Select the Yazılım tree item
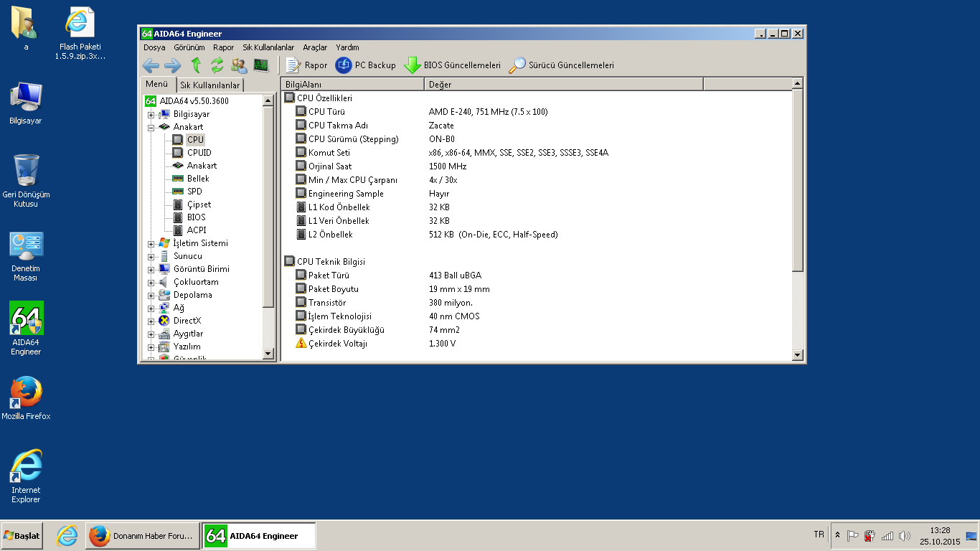This screenshot has width=980, height=551. tap(187, 347)
